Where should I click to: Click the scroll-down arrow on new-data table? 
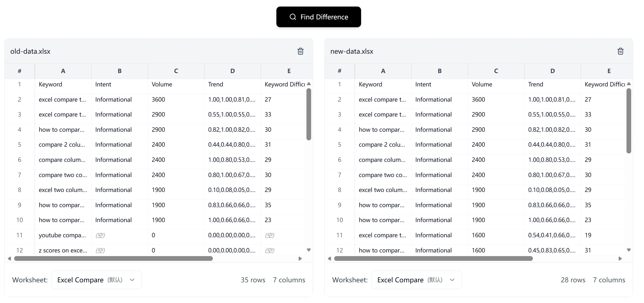629,250
